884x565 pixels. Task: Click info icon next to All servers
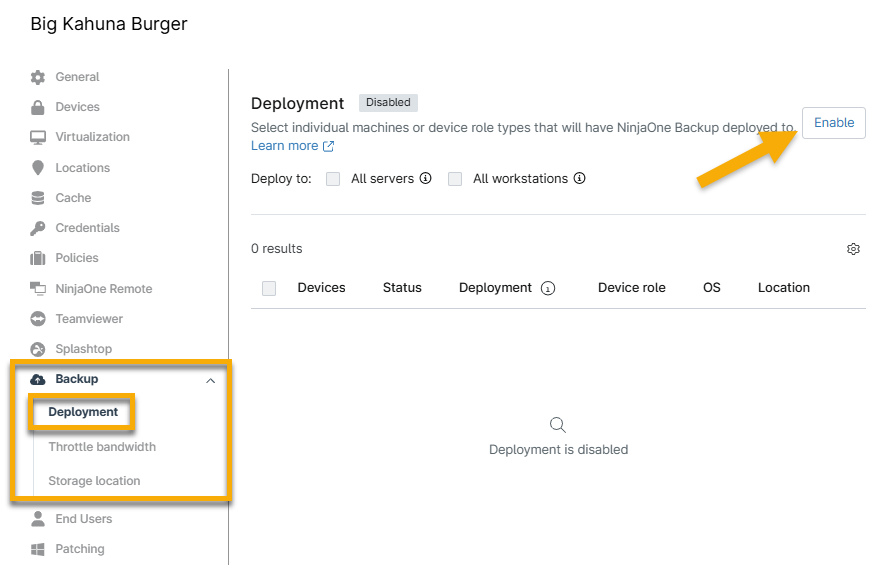pyautogui.click(x=425, y=179)
